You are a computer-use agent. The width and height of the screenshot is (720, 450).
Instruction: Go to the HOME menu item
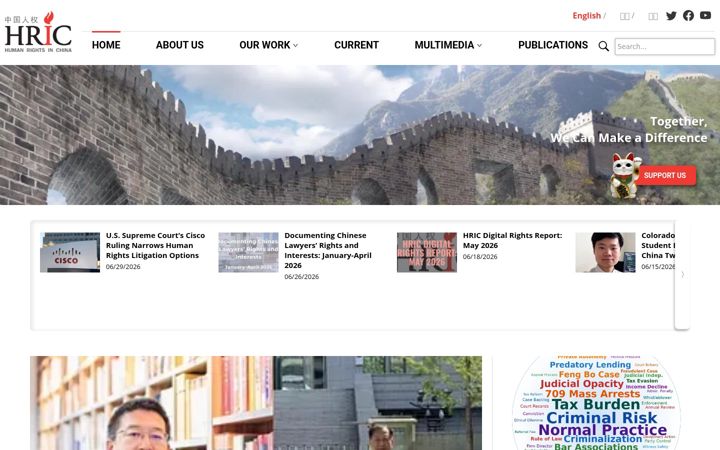coord(106,45)
